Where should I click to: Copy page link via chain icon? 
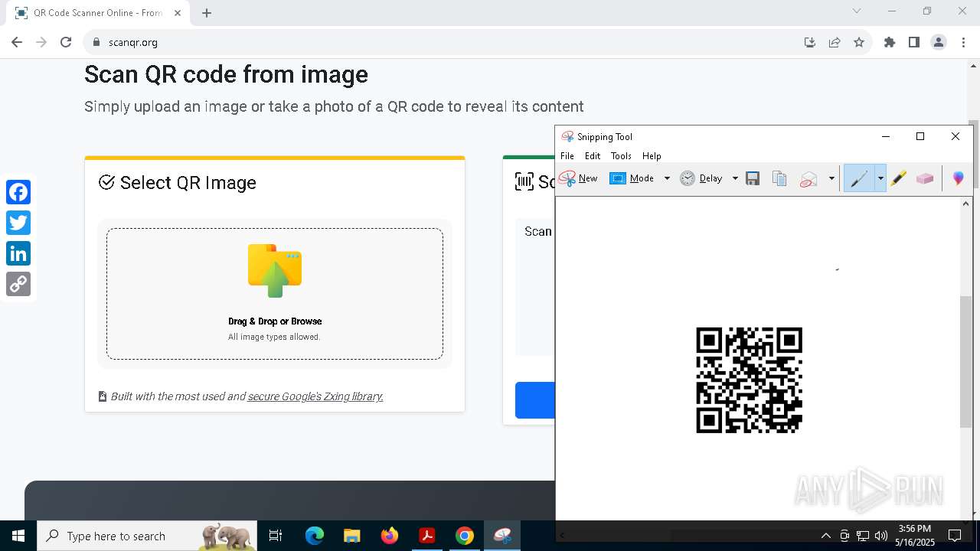click(x=18, y=284)
